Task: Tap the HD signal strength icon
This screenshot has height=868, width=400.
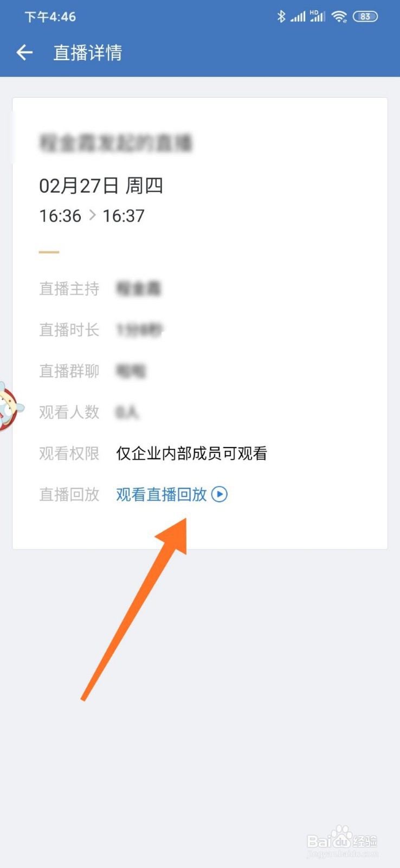Action: tap(318, 16)
